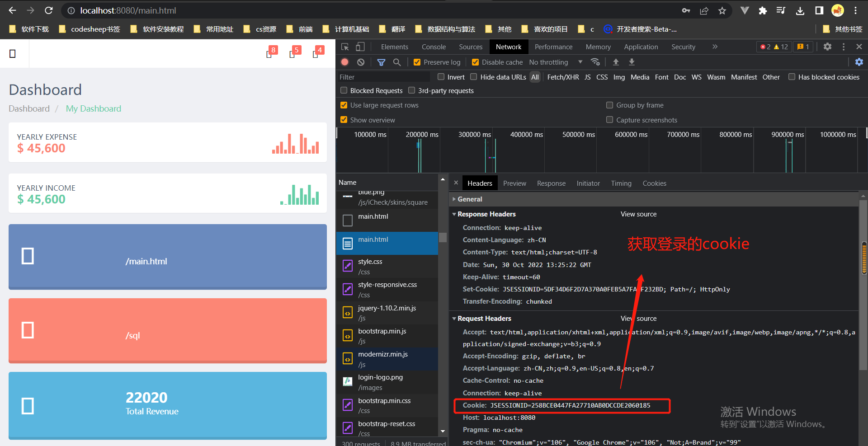The width and height of the screenshot is (868, 446).
Task: Enable the Invert filter checkbox
Action: tap(441, 77)
